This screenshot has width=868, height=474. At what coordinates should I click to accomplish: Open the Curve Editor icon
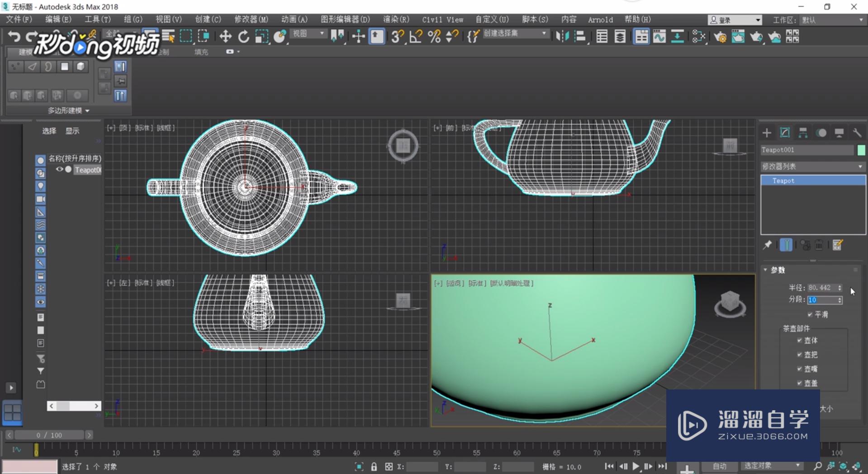(x=659, y=36)
